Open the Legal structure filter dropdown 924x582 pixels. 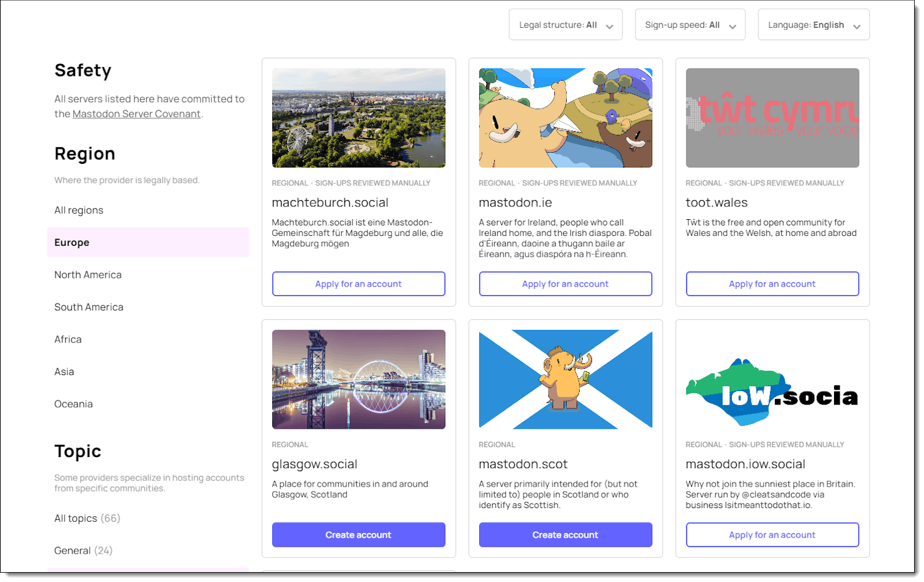click(x=564, y=25)
